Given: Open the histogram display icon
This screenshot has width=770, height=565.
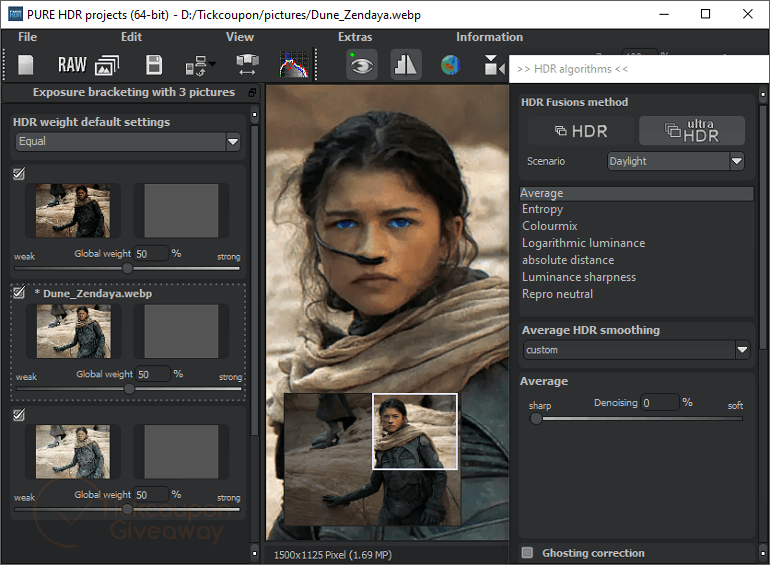Looking at the screenshot, I should pyautogui.click(x=294, y=64).
